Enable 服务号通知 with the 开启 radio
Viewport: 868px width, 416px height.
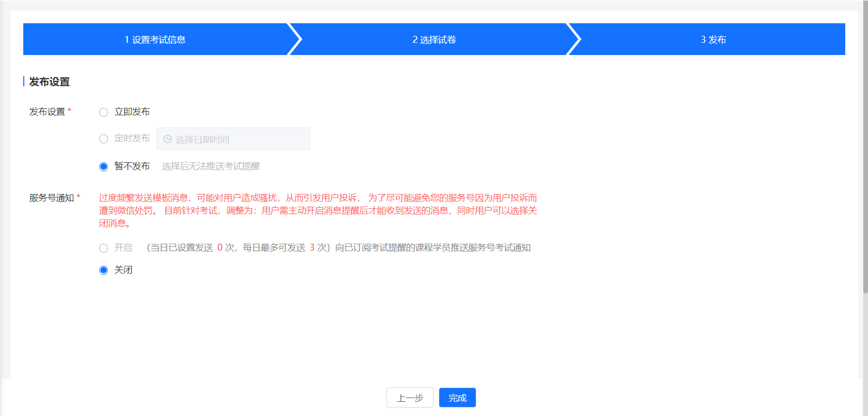(104, 248)
